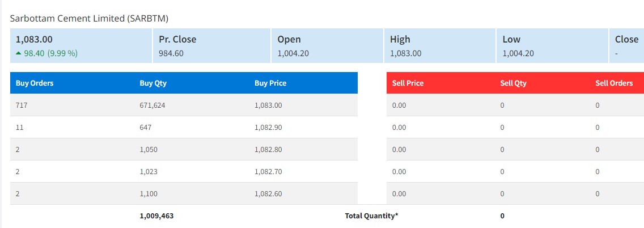Click the Sell Orders column header
Screen dimensions: 644x228
613,83
